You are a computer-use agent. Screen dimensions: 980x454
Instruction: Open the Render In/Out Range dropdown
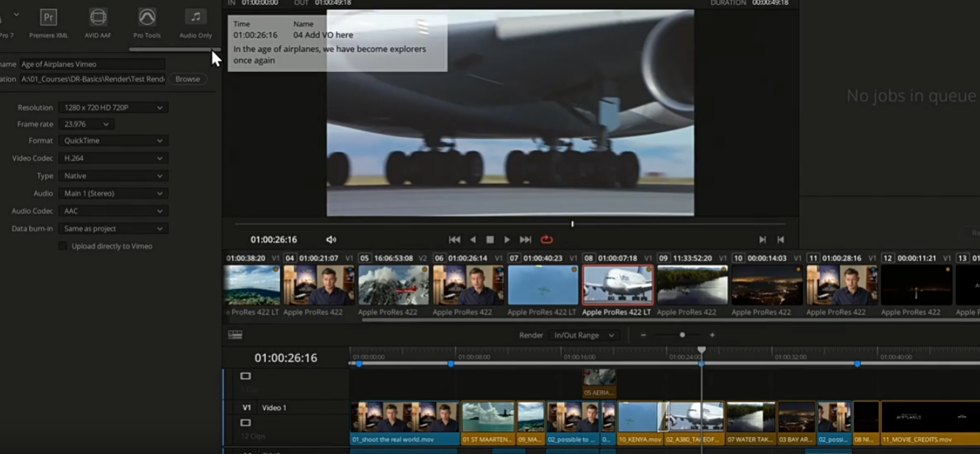pos(584,336)
